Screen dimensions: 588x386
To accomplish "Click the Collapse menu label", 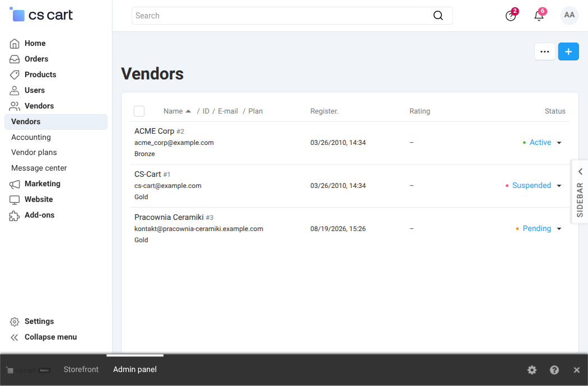I will click(50, 337).
